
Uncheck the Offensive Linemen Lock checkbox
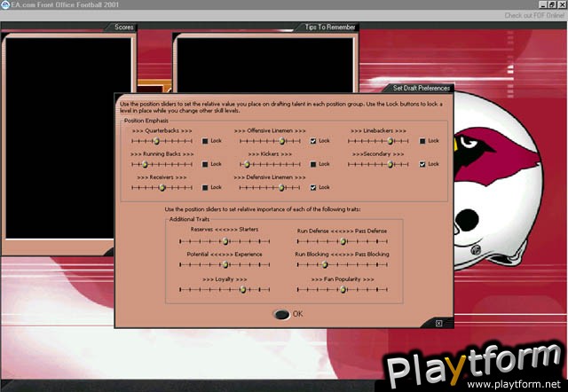coord(313,141)
